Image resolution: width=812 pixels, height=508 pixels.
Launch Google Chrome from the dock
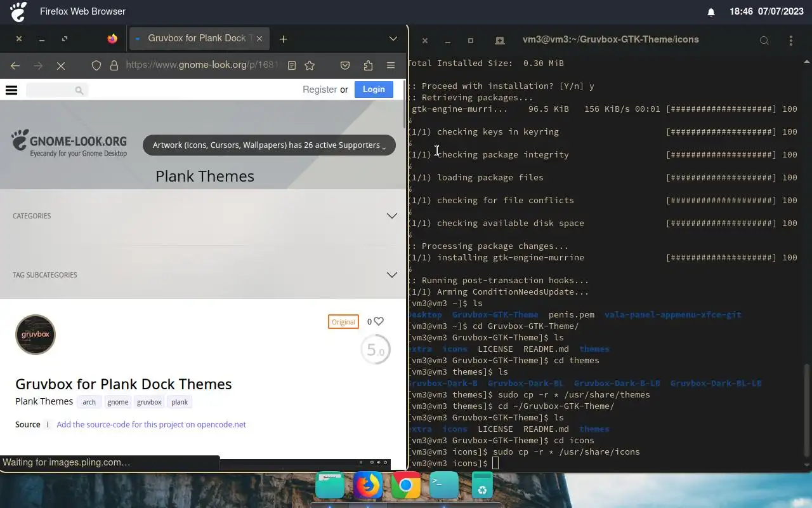[x=406, y=486]
